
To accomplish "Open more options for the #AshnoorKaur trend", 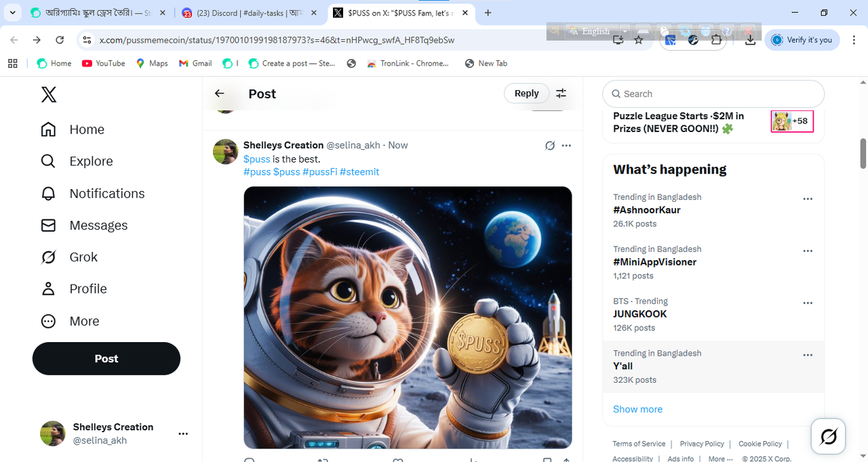I will click(808, 199).
